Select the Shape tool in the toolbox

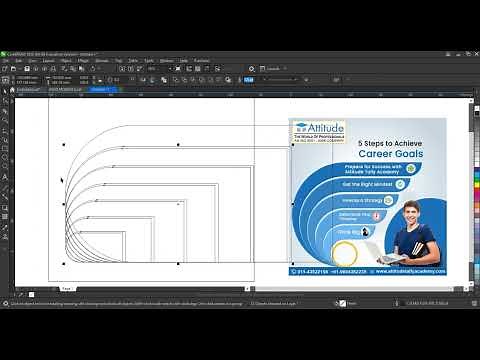pyautogui.click(x=5, y=101)
